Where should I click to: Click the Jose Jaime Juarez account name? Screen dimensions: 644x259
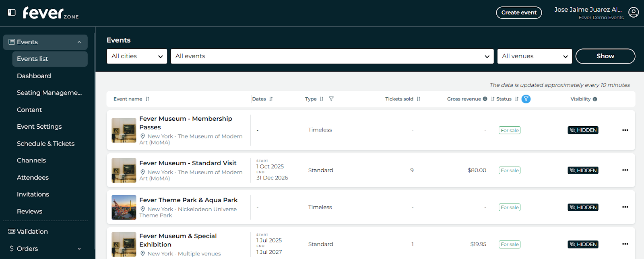pyautogui.click(x=588, y=10)
